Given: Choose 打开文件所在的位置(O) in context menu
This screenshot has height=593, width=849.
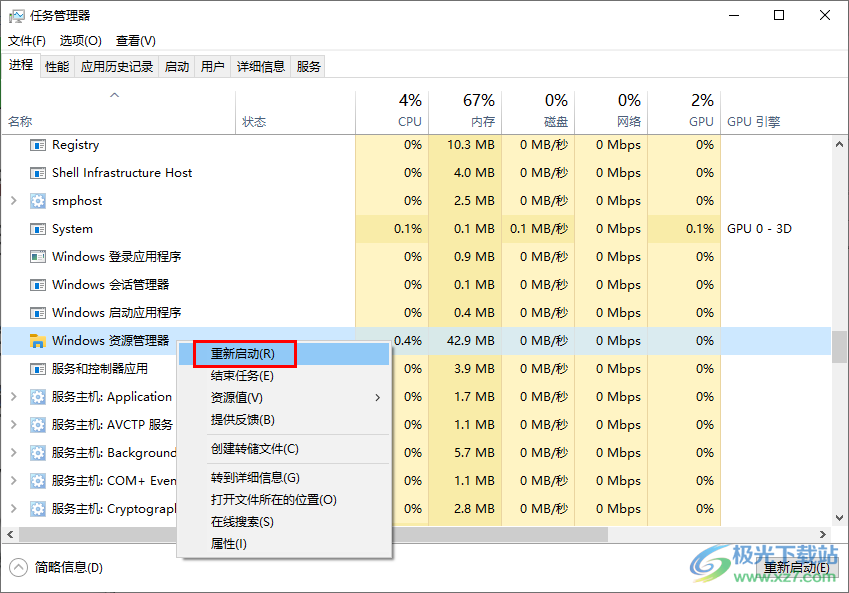Looking at the screenshot, I should pos(284,500).
